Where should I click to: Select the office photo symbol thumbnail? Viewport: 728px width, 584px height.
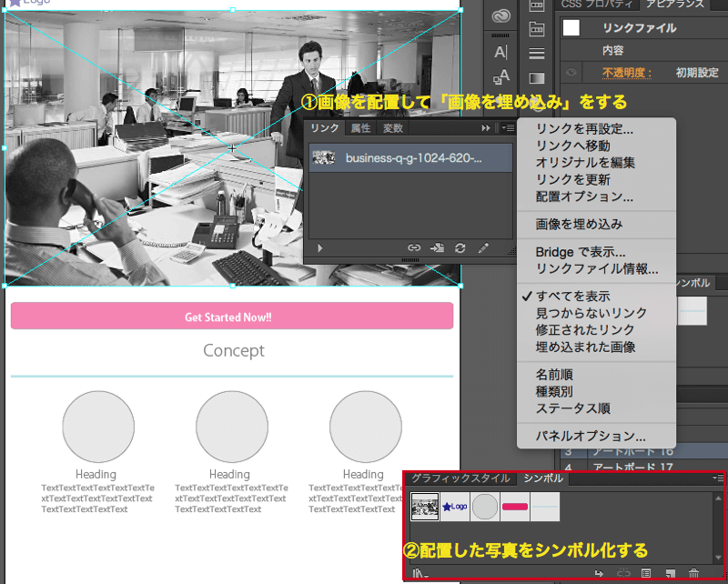pos(425,507)
